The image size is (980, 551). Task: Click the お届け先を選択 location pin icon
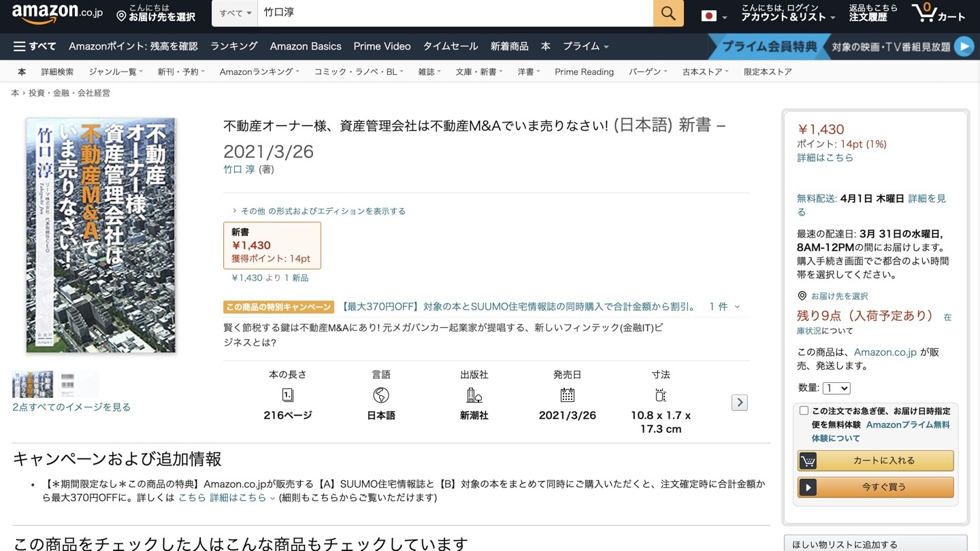click(802, 296)
